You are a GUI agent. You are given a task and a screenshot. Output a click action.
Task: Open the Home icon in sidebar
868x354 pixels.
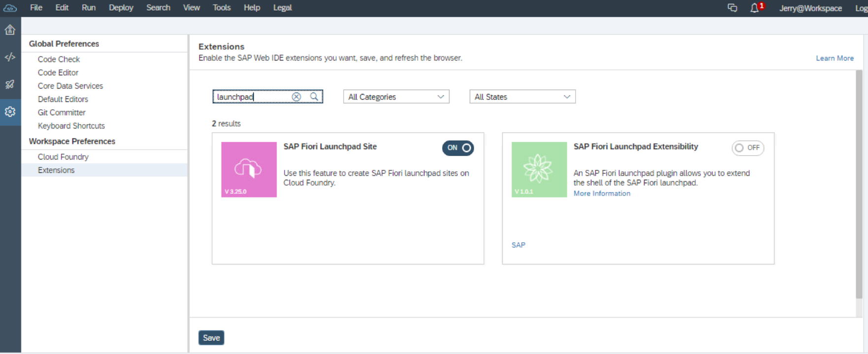10,30
